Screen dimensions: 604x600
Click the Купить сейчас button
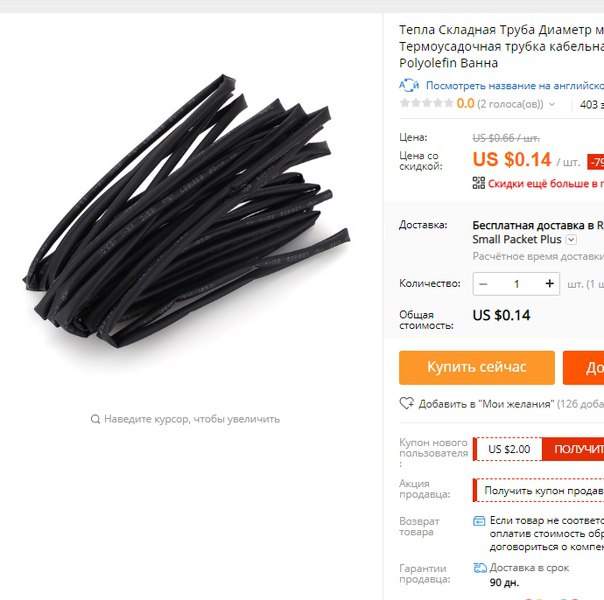tap(477, 367)
